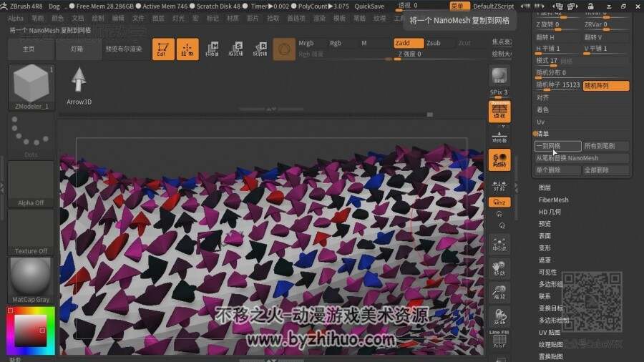Click the 预览布尔渲染 button
The image size is (644, 362).
coord(124,49)
